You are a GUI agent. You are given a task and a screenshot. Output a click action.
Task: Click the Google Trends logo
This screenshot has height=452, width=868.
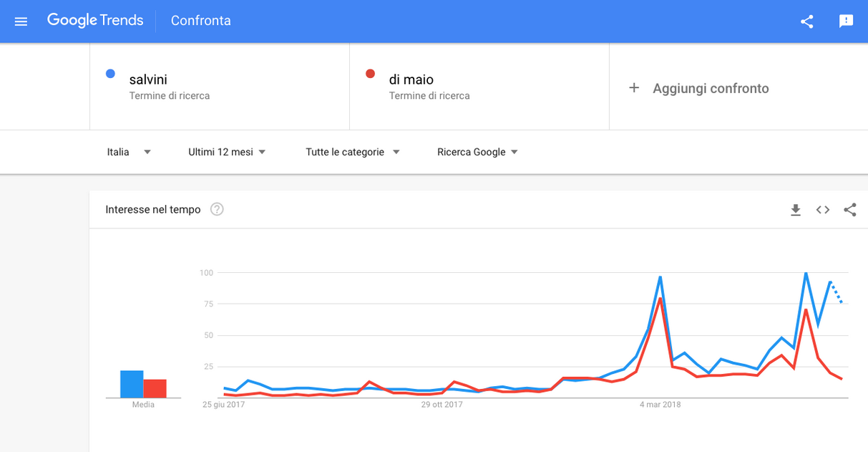(x=95, y=21)
